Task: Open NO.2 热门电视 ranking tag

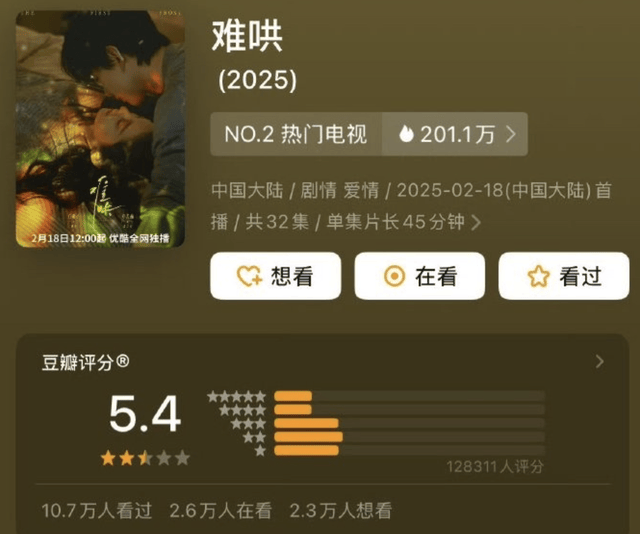Action: [x=296, y=134]
